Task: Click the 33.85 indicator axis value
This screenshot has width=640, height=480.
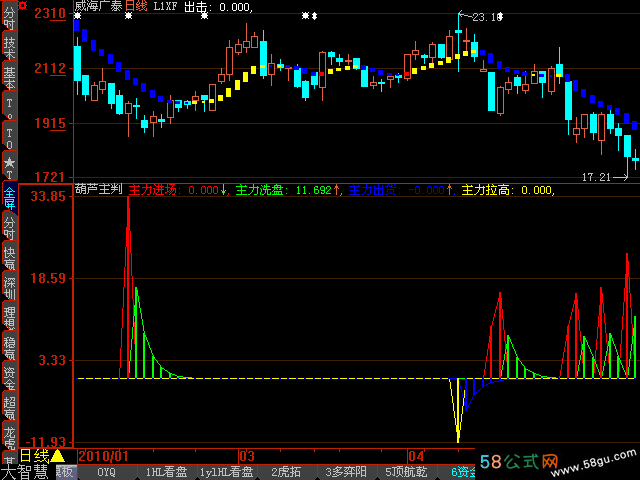Action: (48, 196)
